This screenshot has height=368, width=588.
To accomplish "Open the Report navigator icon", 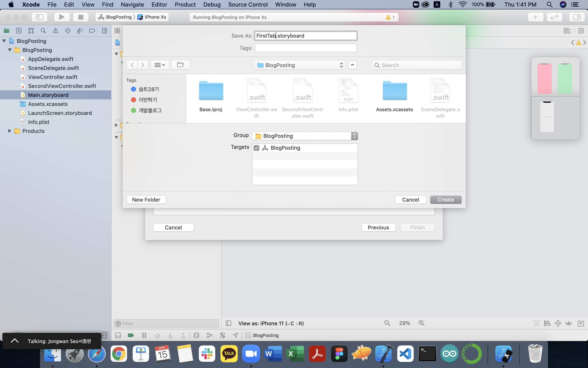I will coord(105,31).
